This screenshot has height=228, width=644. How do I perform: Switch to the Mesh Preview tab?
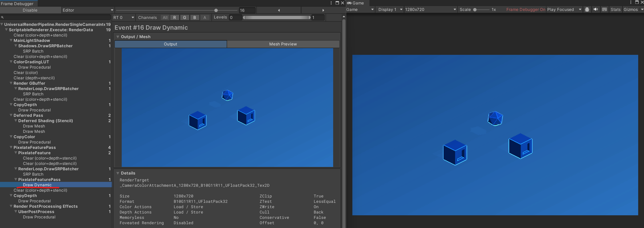tap(283, 44)
